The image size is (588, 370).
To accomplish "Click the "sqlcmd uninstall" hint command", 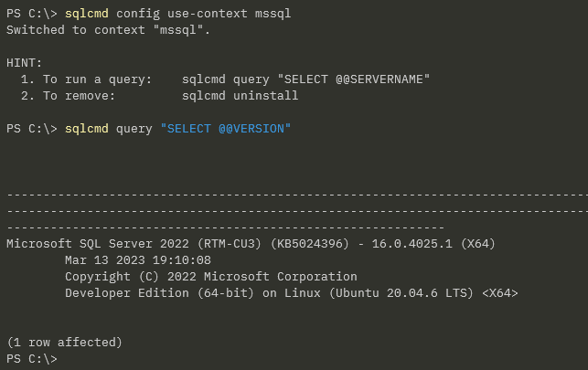I will click(x=240, y=95).
